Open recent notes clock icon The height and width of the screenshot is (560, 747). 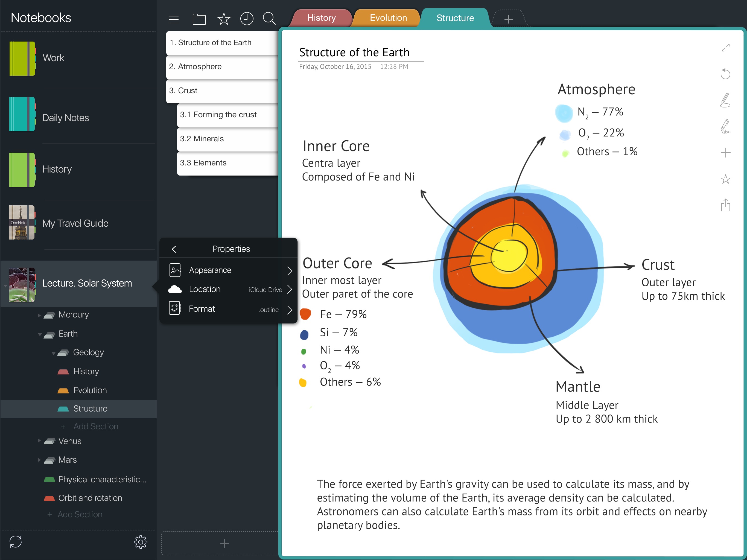pos(247,19)
